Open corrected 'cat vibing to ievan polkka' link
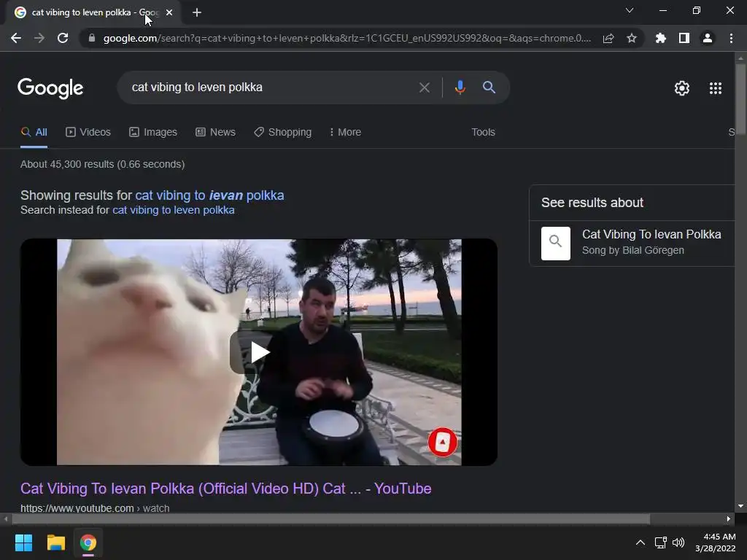This screenshot has width=747, height=560. [x=209, y=195]
